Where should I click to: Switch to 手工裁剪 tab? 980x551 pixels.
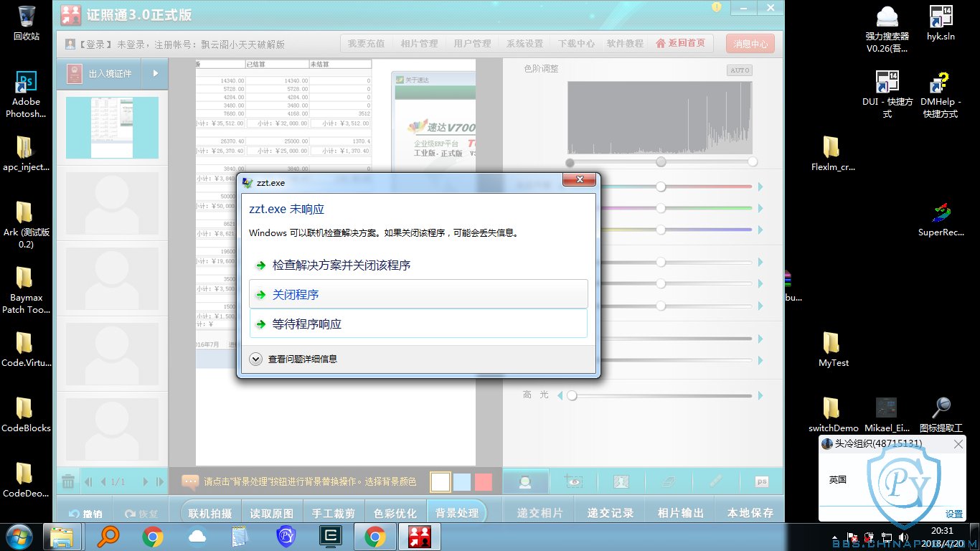334,514
